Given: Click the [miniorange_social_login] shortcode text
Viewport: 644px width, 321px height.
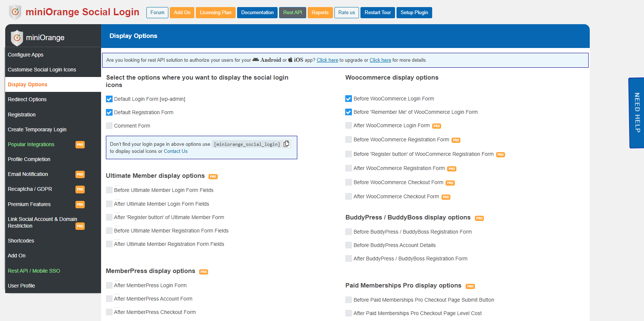Looking at the screenshot, I should [x=247, y=144].
